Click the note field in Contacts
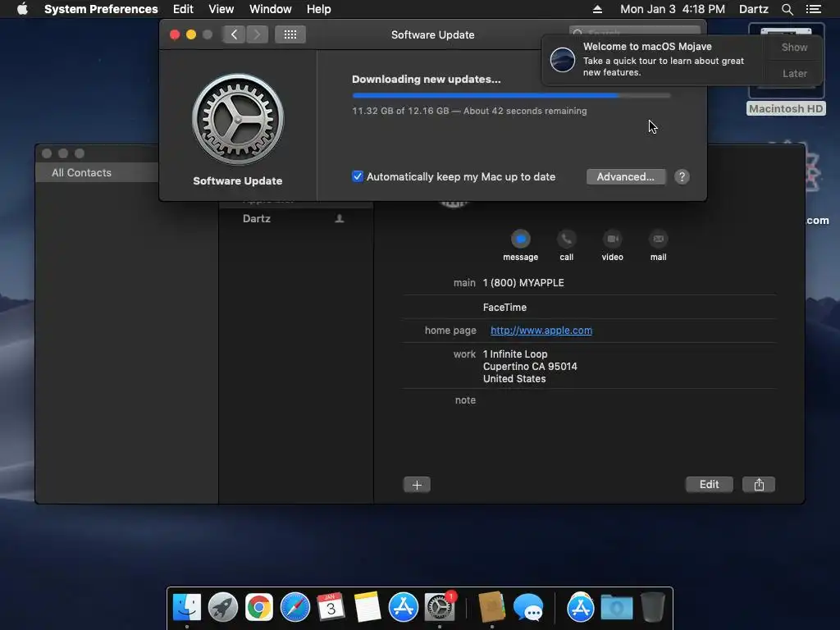This screenshot has height=630, width=840. click(589, 400)
